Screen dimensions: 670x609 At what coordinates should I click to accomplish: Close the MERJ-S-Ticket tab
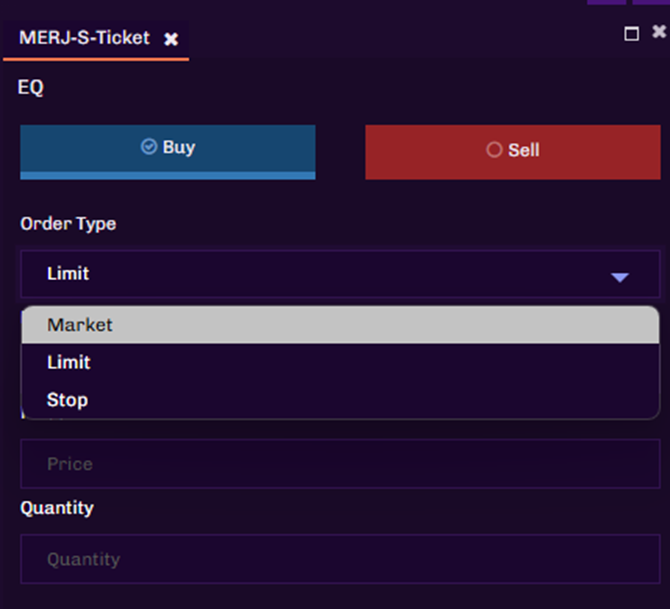[x=171, y=39]
